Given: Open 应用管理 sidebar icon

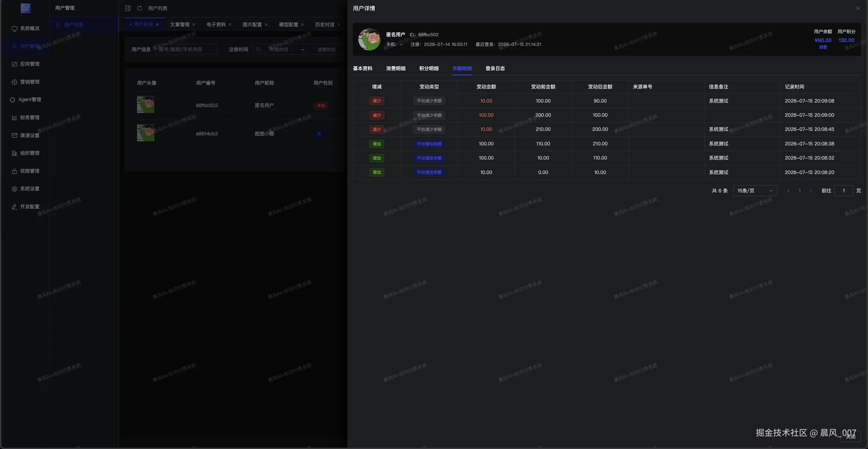Looking at the screenshot, I should [x=14, y=64].
